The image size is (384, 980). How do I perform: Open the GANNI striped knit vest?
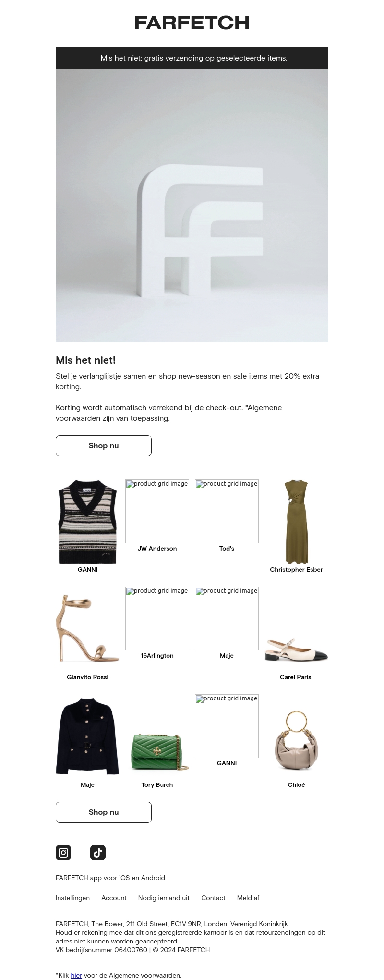pyautogui.click(x=87, y=522)
